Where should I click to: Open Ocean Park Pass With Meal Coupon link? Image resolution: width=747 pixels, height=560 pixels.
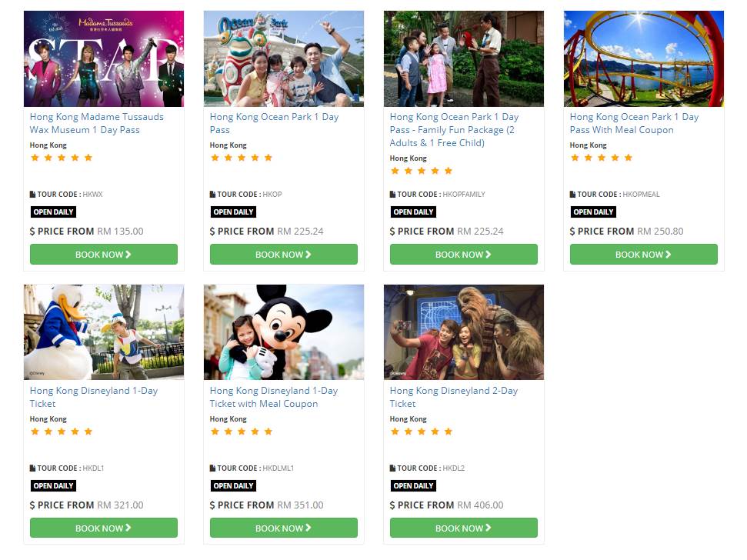(634, 123)
